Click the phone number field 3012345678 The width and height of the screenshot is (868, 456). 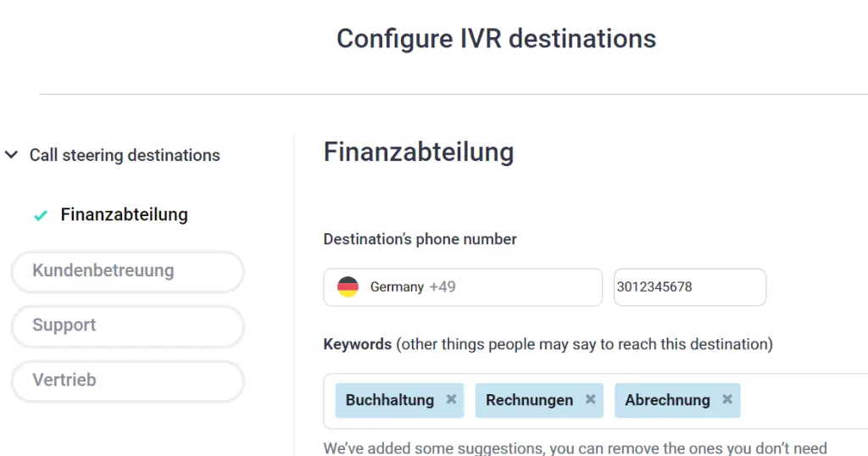pyautogui.click(x=690, y=286)
